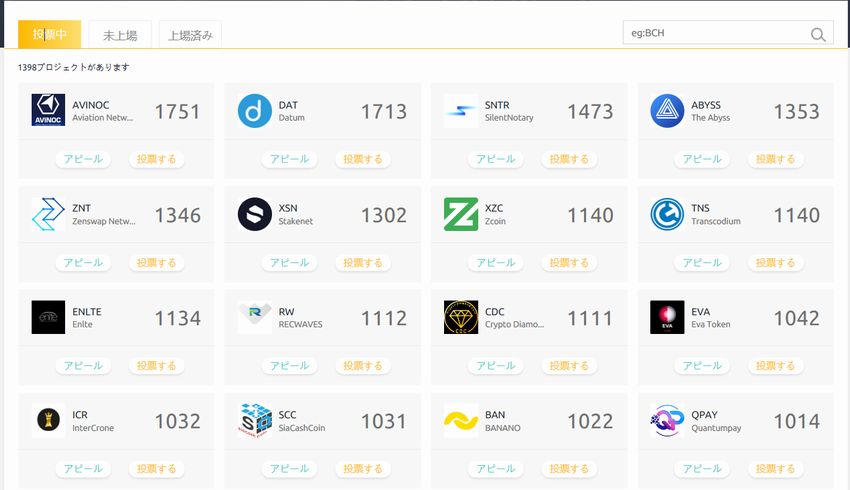Image resolution: width=850 pixels, height=490 pixels.
Task: Vote for AVINOC with 投票する
Action: (x=156, y=159)
